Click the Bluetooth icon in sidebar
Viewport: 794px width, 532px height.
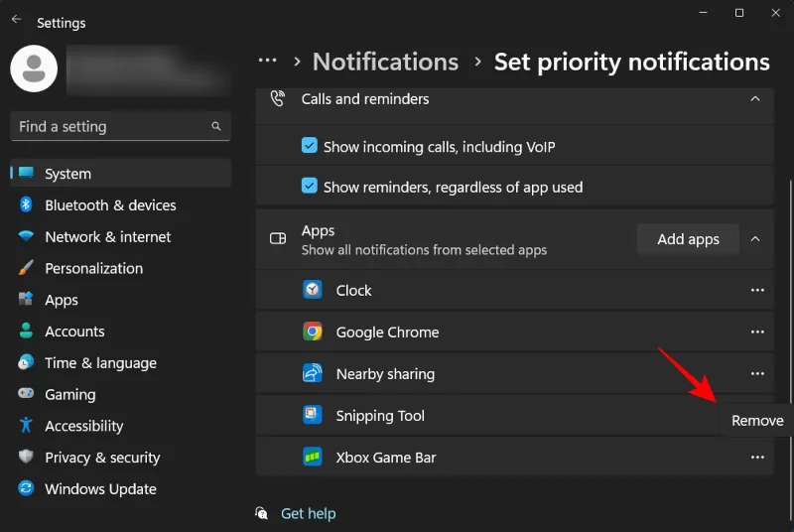26,204
